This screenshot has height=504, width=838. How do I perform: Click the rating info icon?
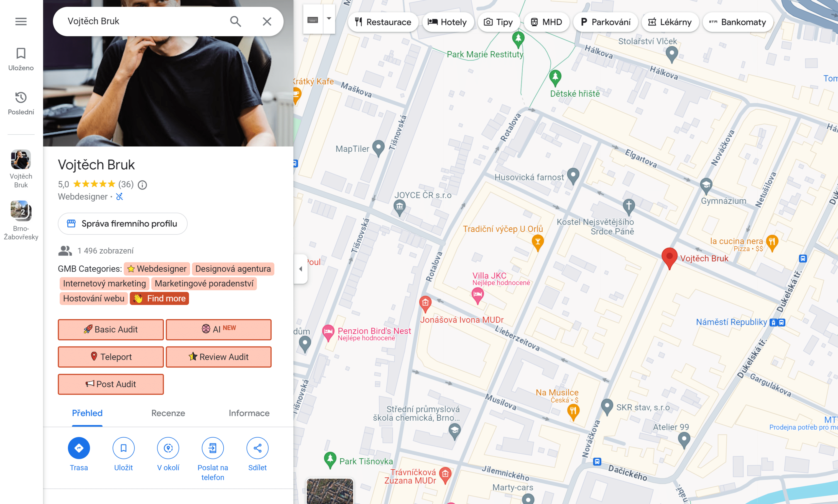[x=142, y=185]
